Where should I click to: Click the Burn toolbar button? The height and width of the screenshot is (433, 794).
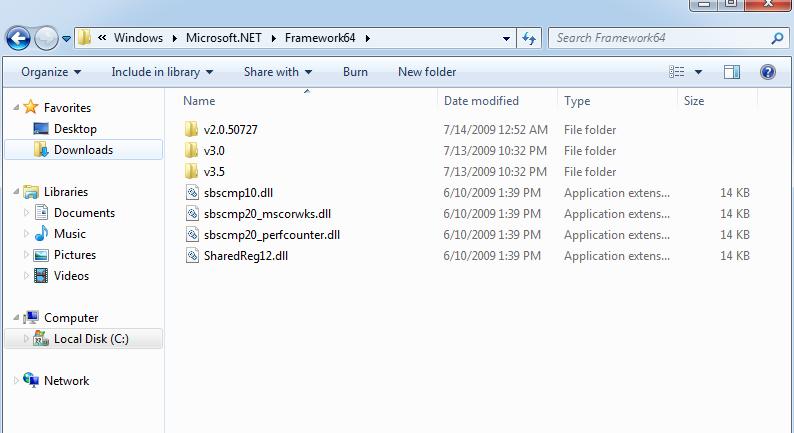pyautogui.click(x=355, y=72)
